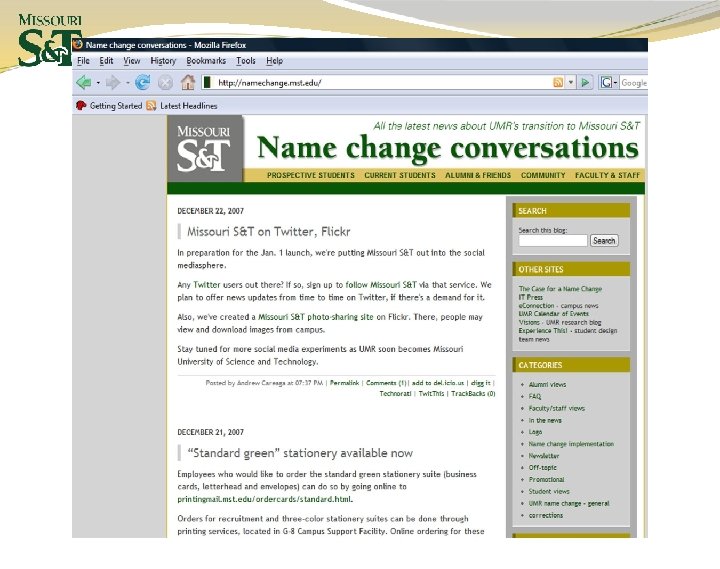Screen dimensions: 720x569
Task: Open the In the news category
Action: pos(545,420)
